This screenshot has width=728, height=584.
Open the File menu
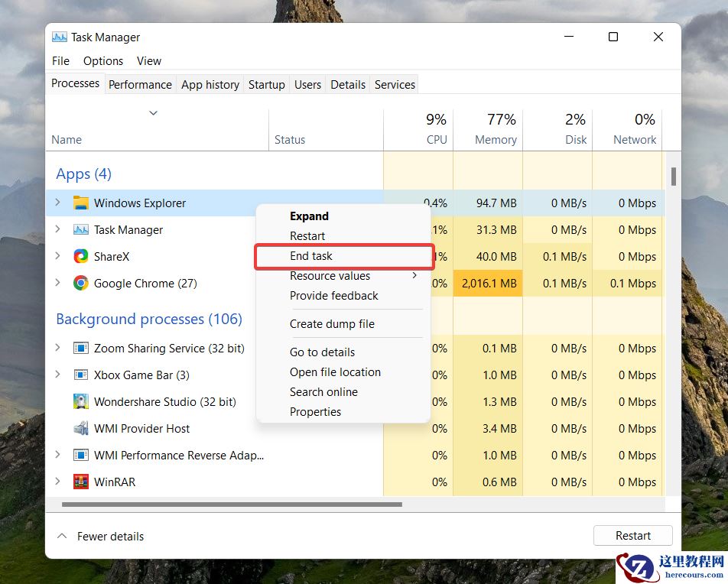[60, 61]
